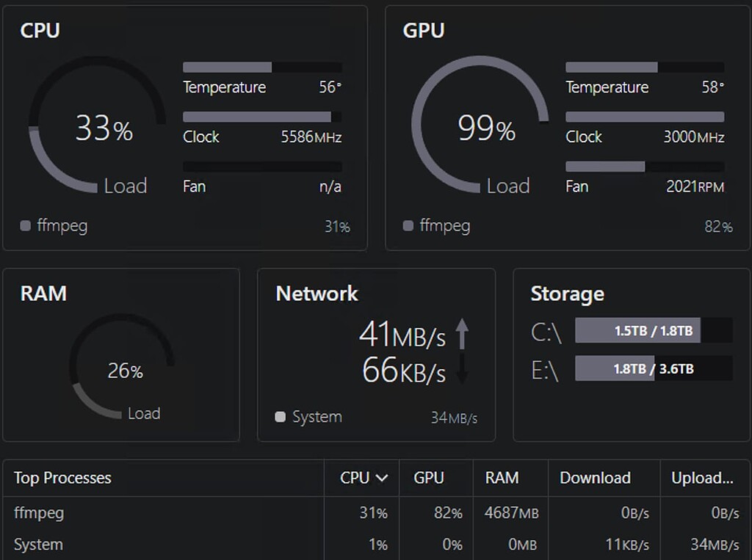Click the Top Processes header label

tap(62, 478)
